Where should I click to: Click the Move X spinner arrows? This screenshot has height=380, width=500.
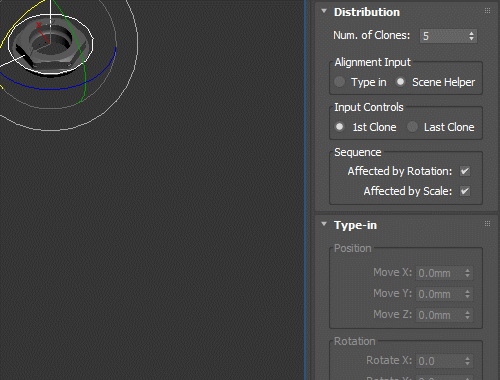click(467, 273)
